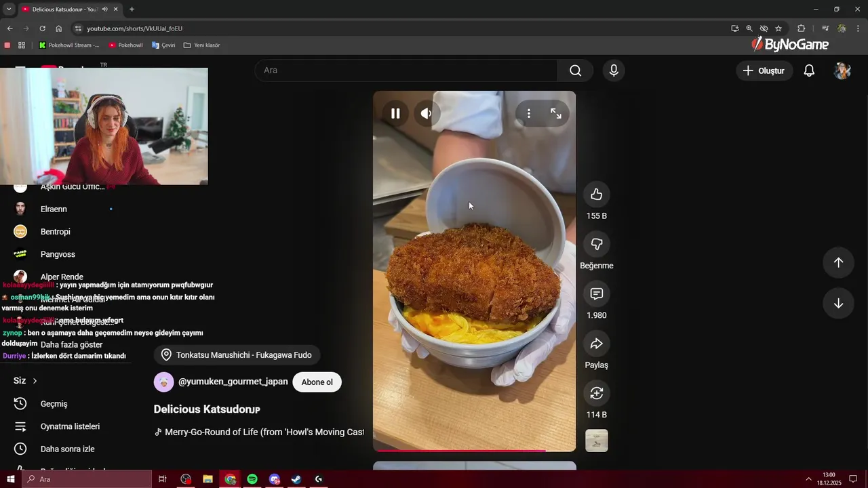Open the Çeviri translate bookmark
Screen dimensions: 868x488
click(163, 45)
